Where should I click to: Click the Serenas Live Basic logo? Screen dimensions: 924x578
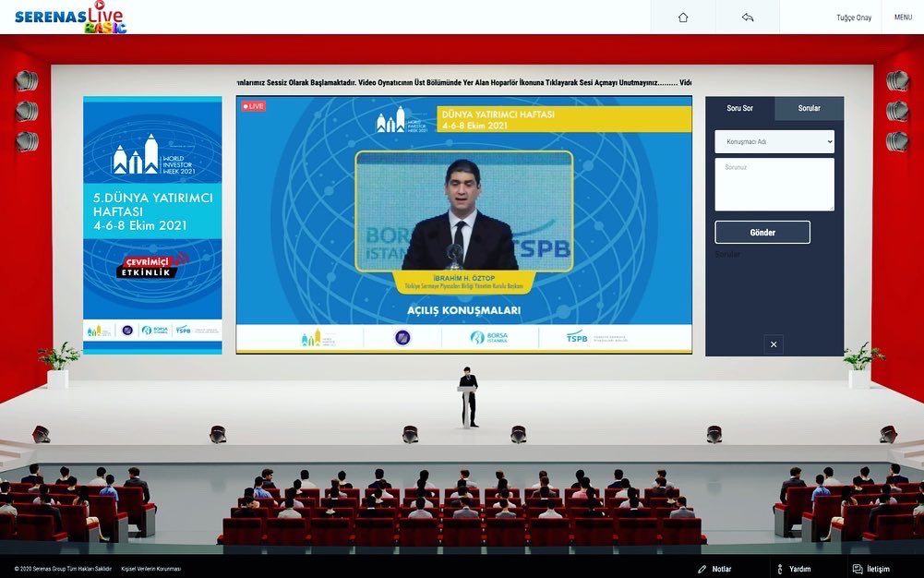(x=70, y=18)
